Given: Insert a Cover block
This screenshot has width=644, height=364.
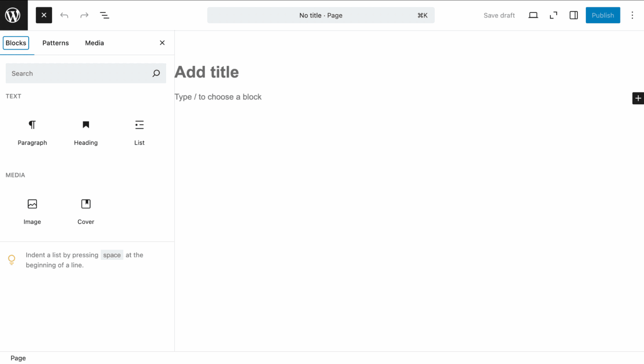Looking at the screenshot, I should point(86,212).
